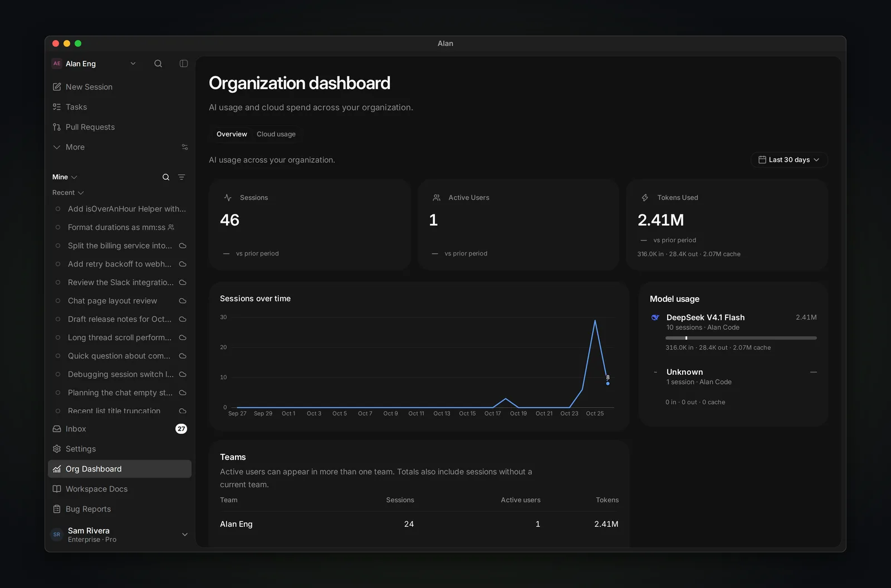Image resolution: width=891 pixels, height=588 pixels.
Task: Open Settings gear item
Action: (x=120, y=449)
